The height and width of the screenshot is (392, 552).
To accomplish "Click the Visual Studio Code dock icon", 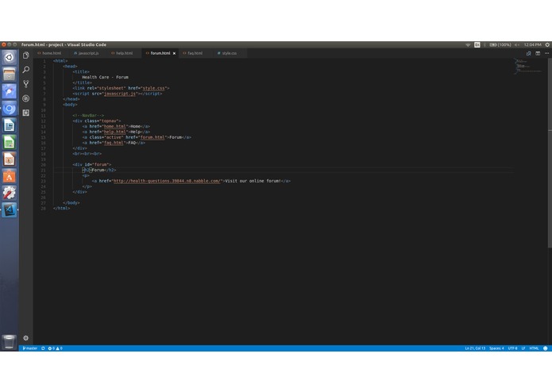I will pos(10,210).
